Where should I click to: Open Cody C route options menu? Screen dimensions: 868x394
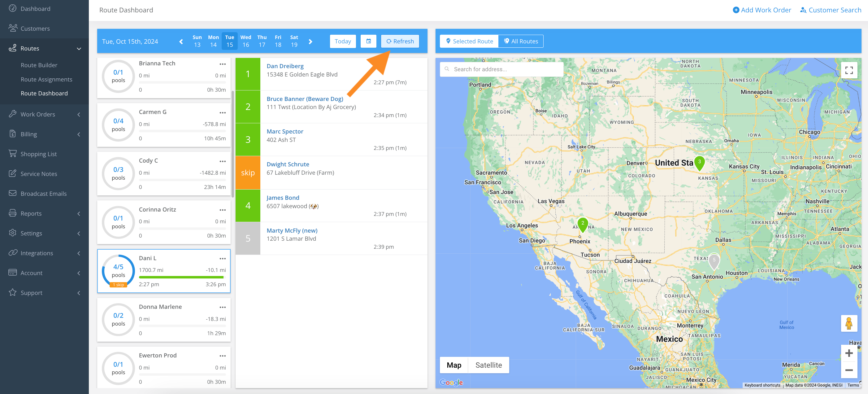point(222,161)
